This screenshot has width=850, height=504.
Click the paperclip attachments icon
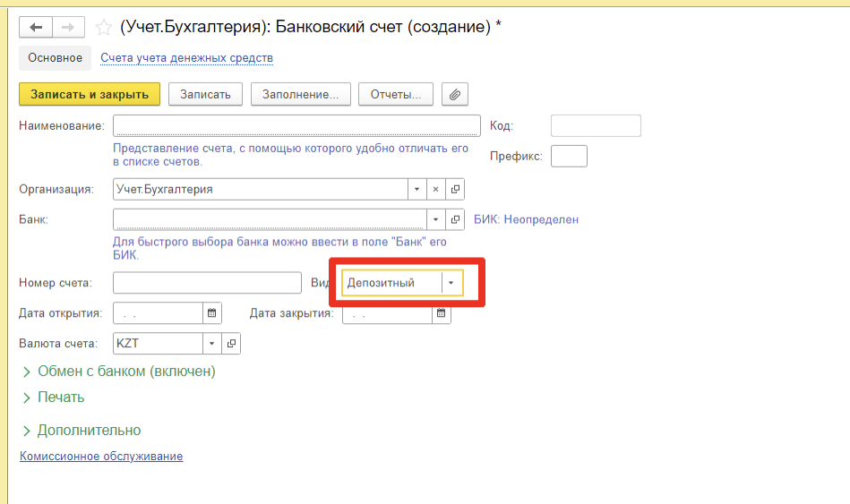(455, 94)
